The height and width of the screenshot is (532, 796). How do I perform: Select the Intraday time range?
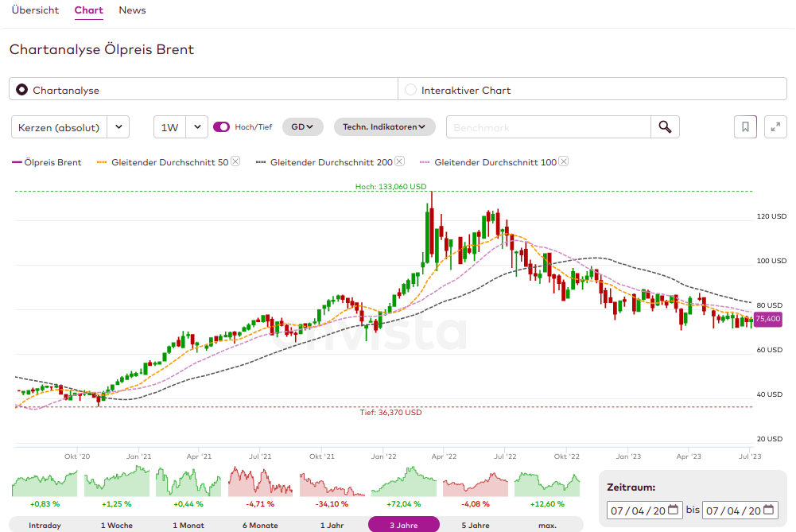click(45, 525)
